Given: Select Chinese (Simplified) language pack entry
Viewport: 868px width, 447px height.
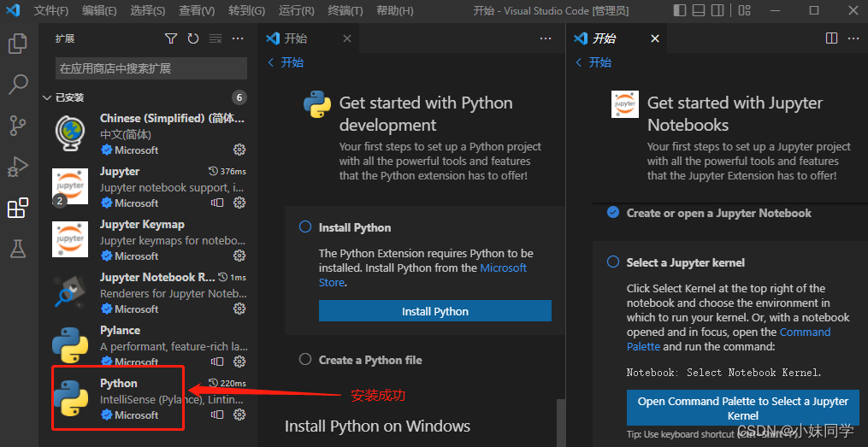Looking at the screenshot, I should [x=147, y=133].
